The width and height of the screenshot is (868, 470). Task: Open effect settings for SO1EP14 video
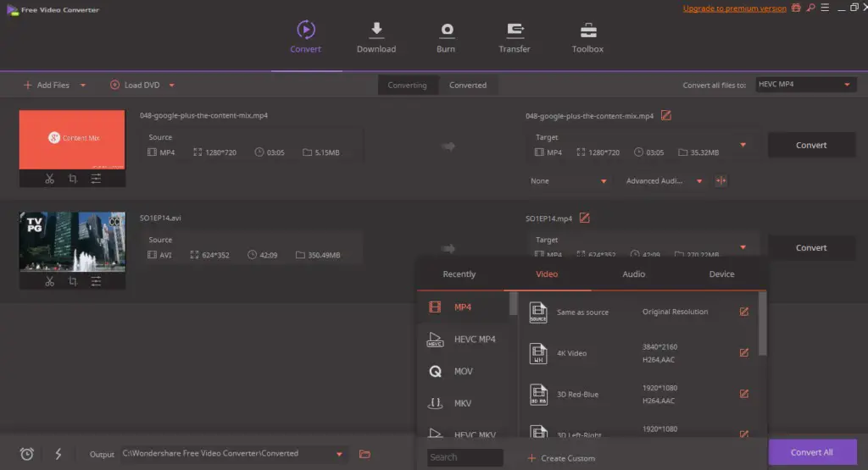pyautogui.click(x=96, y=281)
